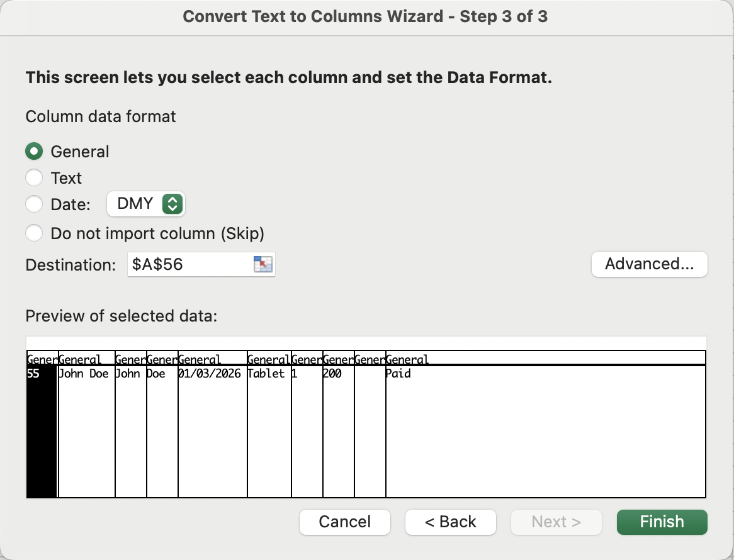The width and height of the screenshot is (734, 560).
Task: Select the Date format radio button
Action: point(34,204)
